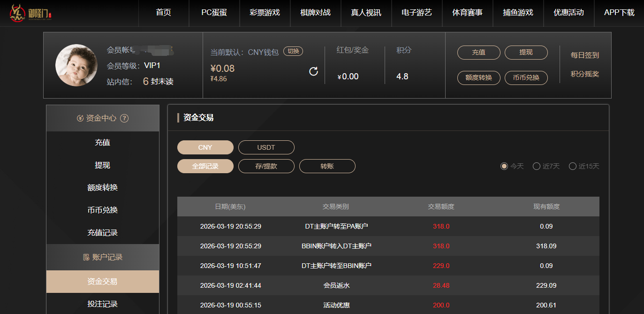Open the 优惠活动 menu item
The image size is (644, 314).
point(569,13)
